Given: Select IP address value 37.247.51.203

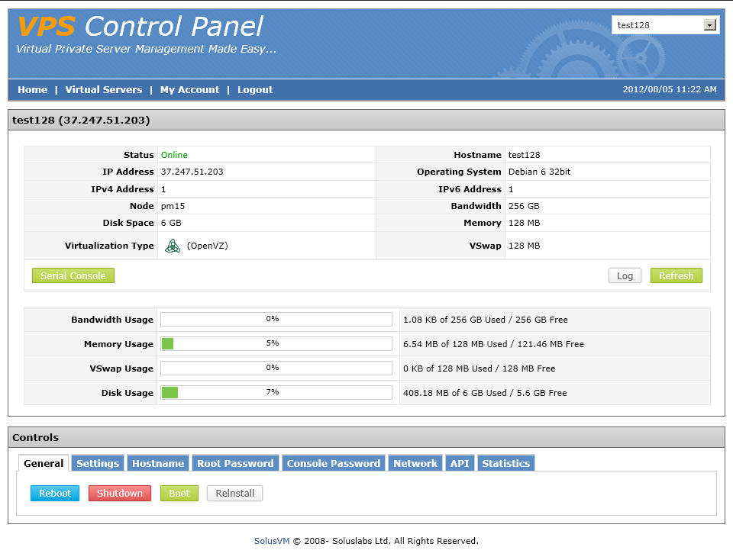Looking at the screenshot, I should tap(192, 172).
